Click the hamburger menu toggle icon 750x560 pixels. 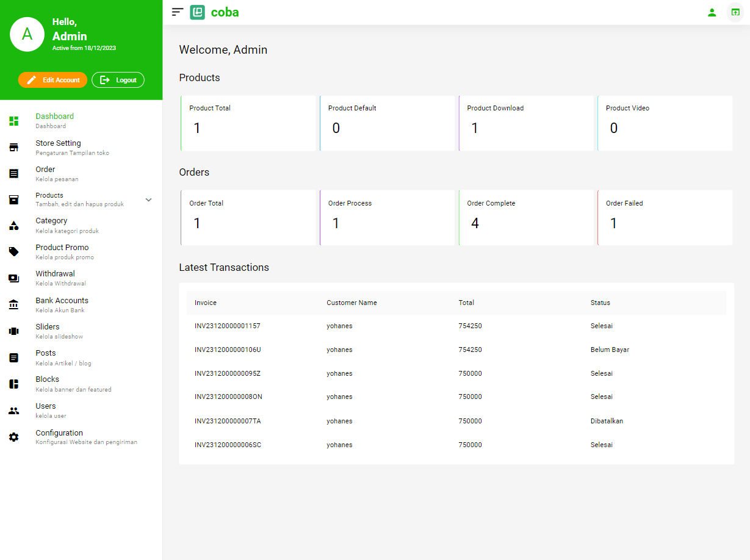pos(178,12)
